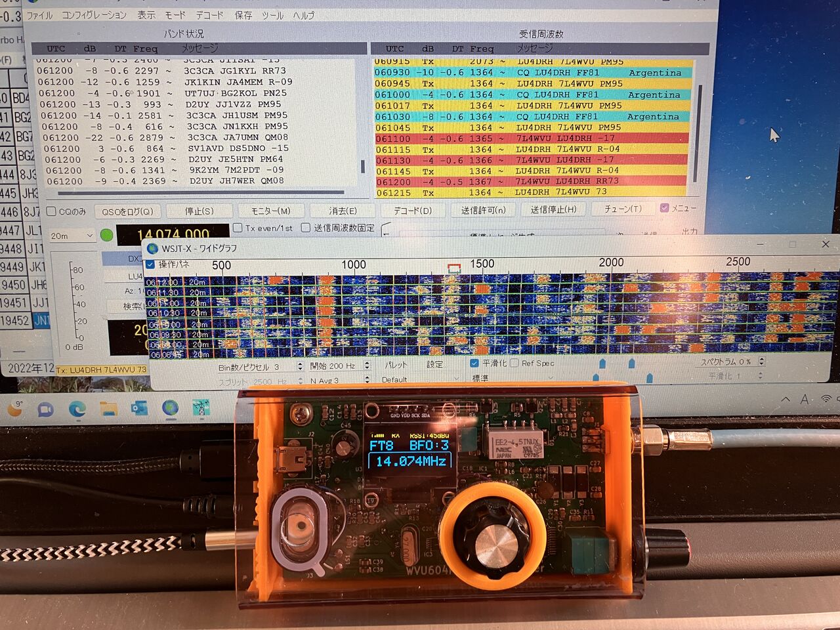Click the Tx: LU4DRH 7L4WVU 73 status label
Image resolution: width=840 pixels, height=630 pixels.
102,370
